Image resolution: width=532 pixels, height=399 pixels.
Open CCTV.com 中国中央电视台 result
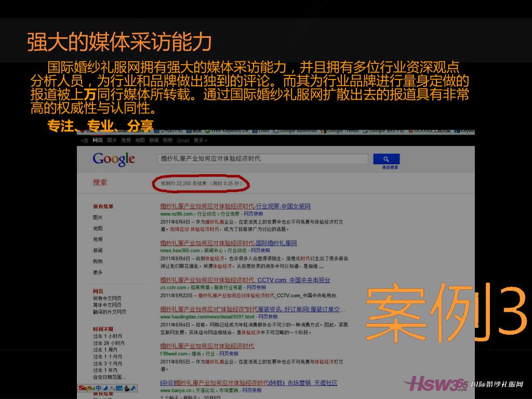pos(245,280)
